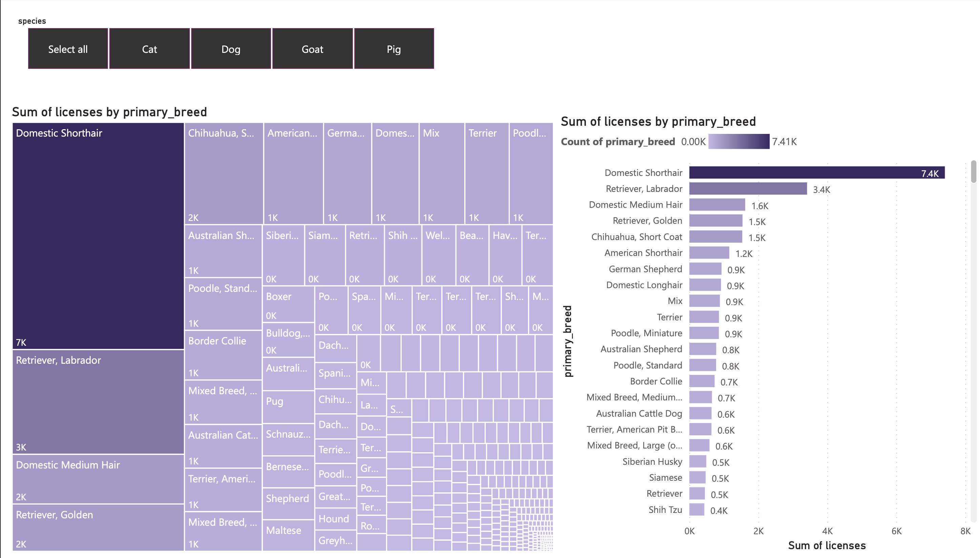Click the Select all species button
Image resolution: width=980 pixels, height=558 pixels.
pyautogui.click(x=68, y=49)
